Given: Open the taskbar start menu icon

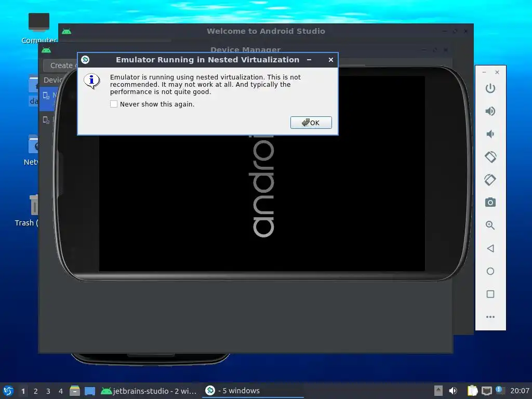Looking at the screenshot, I should click(x=8, y=391).
